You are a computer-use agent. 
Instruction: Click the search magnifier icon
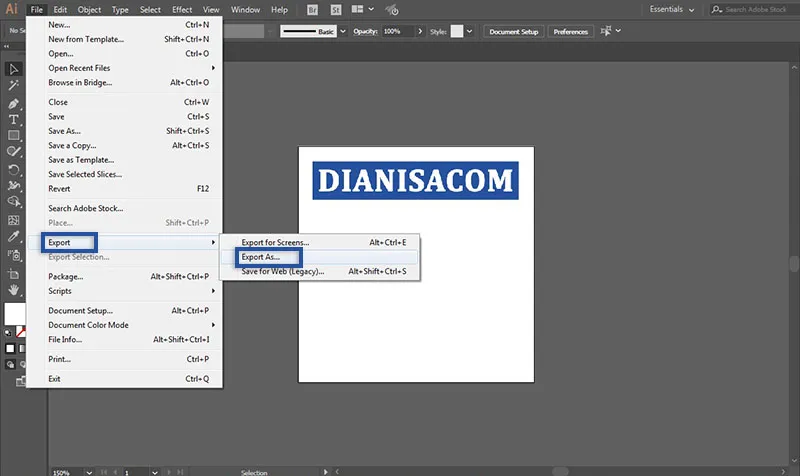pyautogui.click(x=717, y=9)
